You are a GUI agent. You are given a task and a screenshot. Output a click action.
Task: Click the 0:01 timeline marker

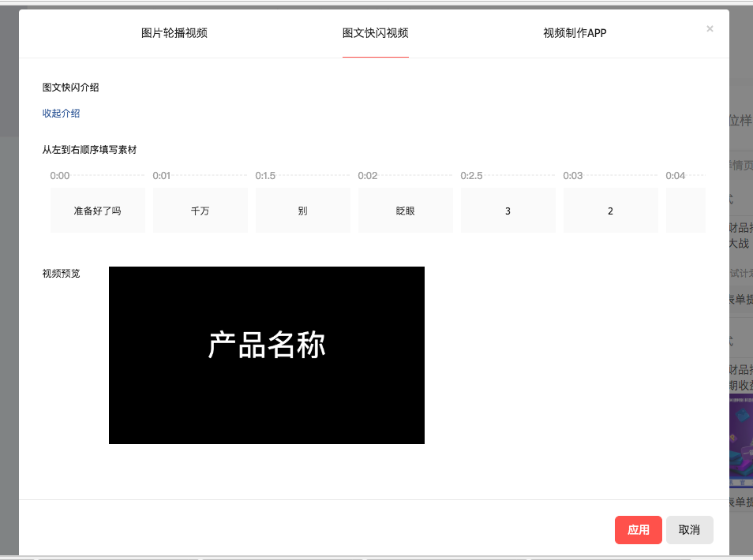click(162, 176)
